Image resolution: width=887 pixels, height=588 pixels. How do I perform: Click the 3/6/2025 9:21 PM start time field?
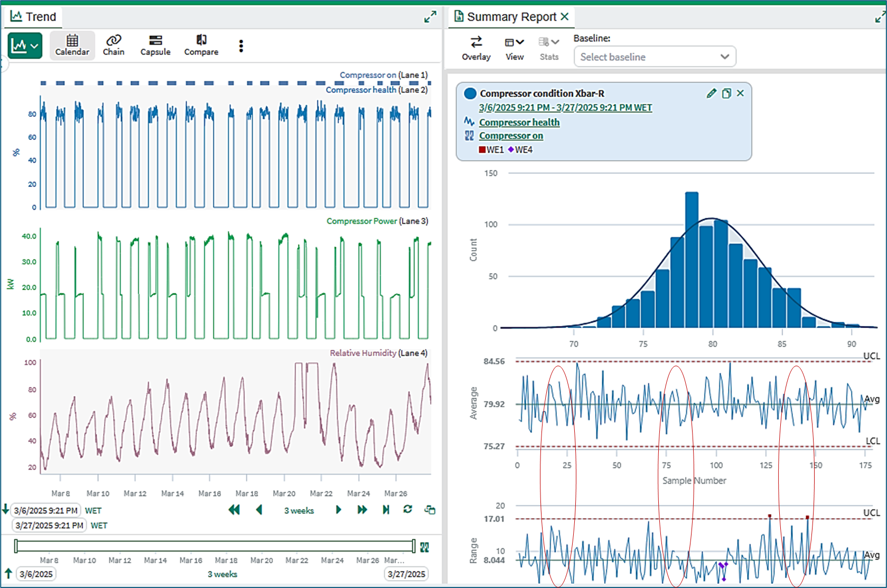pos(46,510)
